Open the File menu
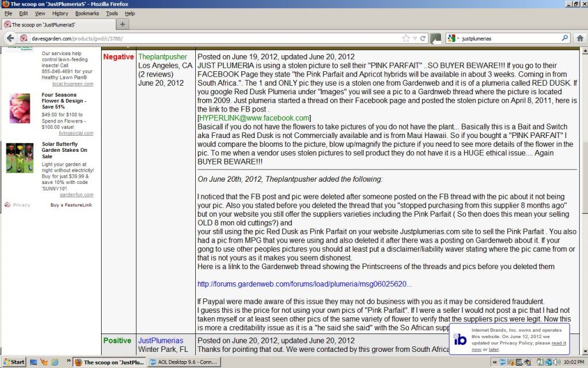588x368 pixels. coord(8,14)
